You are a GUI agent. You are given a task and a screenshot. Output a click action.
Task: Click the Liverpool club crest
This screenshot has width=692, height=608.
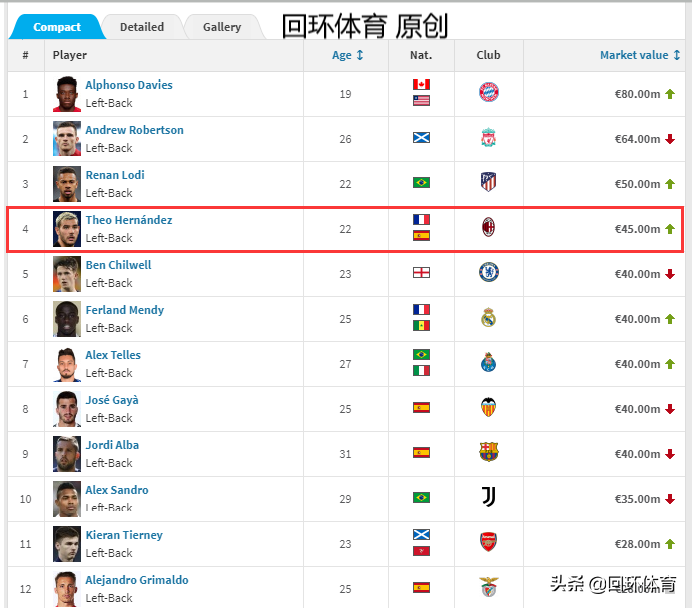pyautogui.click(x=488, y=137)
